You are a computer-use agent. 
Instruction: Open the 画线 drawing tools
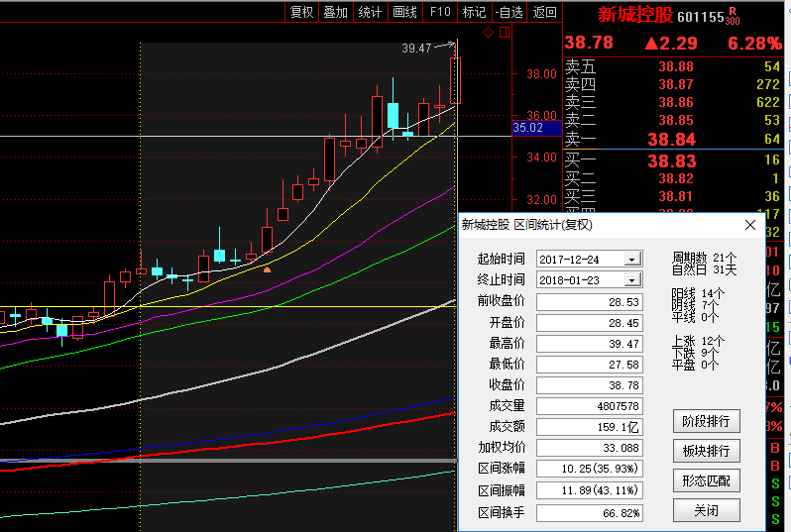click(x=404, y=12)
